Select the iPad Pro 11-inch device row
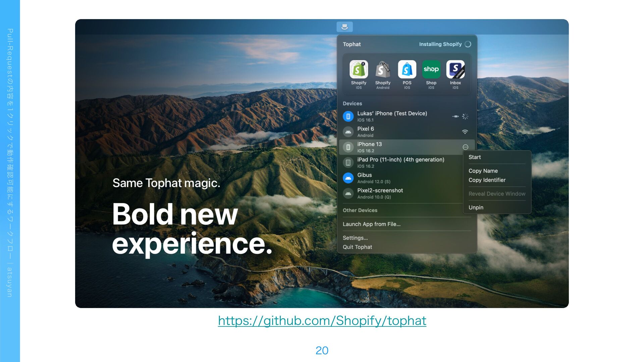 pyautogui.click(x=400, y=163)
